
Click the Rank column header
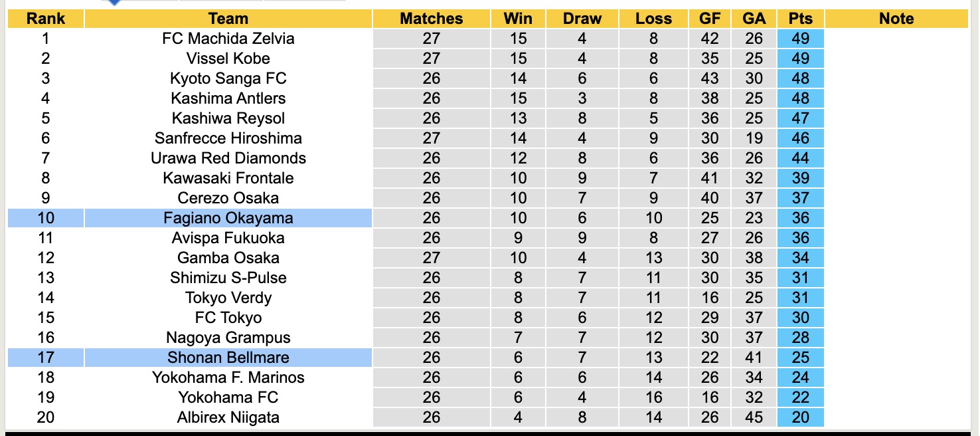(x=45, y=19)
